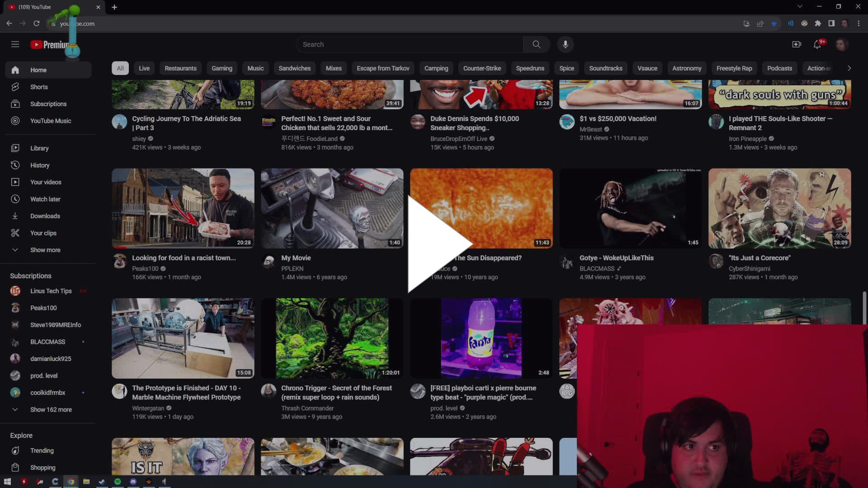Enable the Gaming topic filter
868x488 pixels.
(222, 68)
